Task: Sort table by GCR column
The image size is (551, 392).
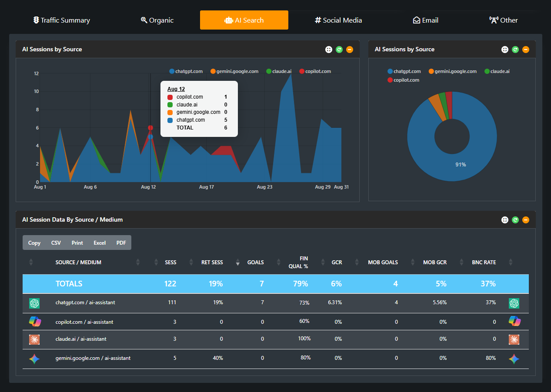Action: [337, 262]
